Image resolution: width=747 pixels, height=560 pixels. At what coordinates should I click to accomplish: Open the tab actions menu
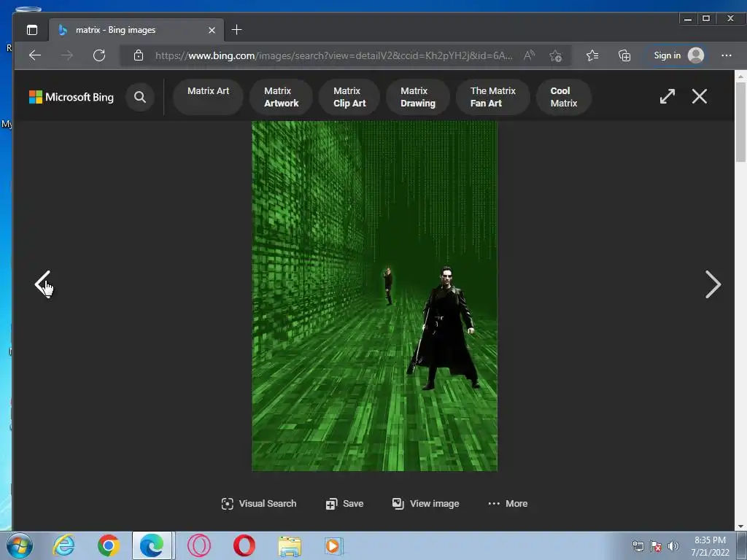32,30
